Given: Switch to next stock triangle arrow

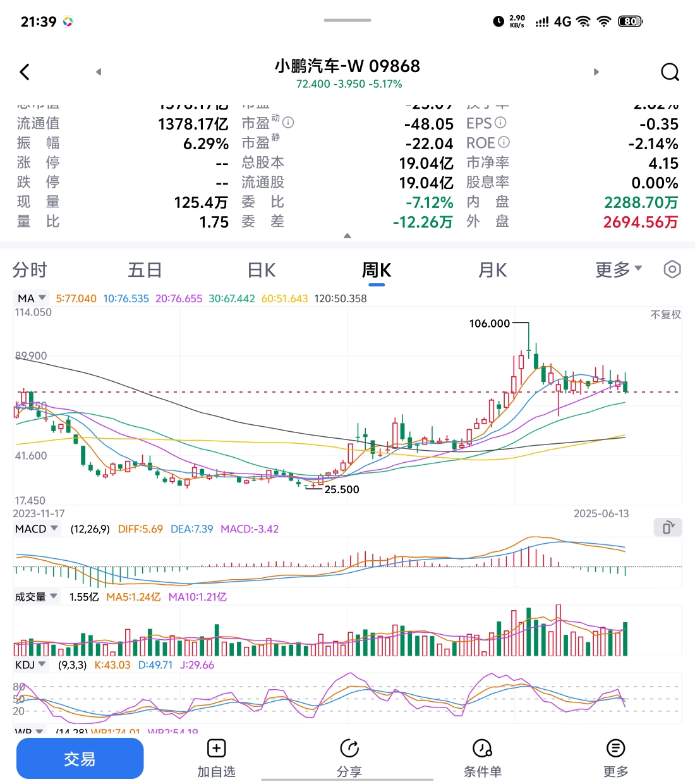Looking at the screenshot, I should pyautogui.click(x=596, y=72).
